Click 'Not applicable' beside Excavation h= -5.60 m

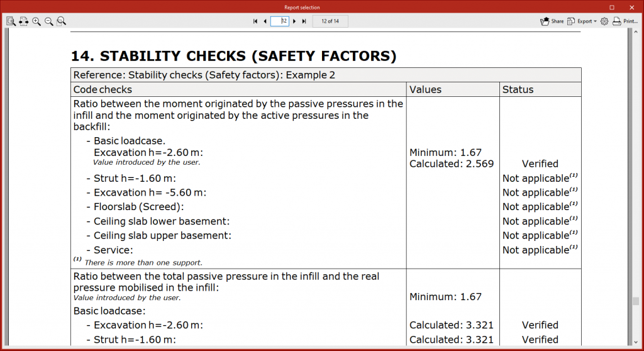[540, 192]
